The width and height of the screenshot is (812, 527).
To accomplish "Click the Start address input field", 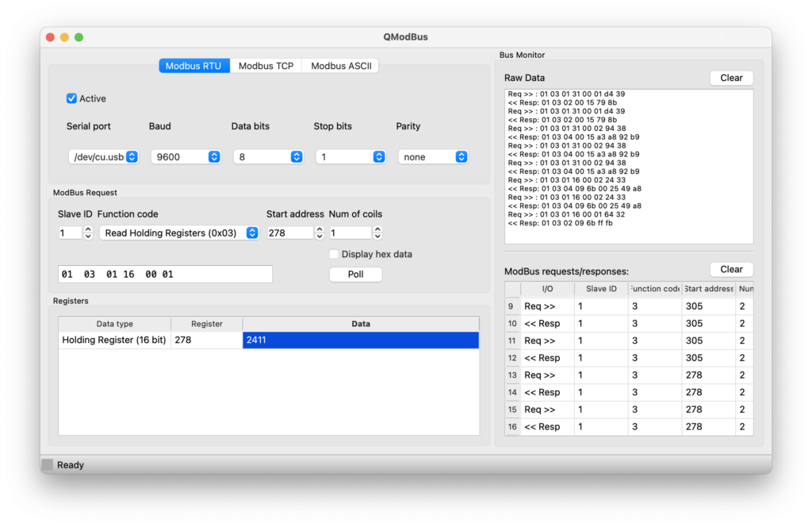I will pyautogui.click(x=289, y=233).
